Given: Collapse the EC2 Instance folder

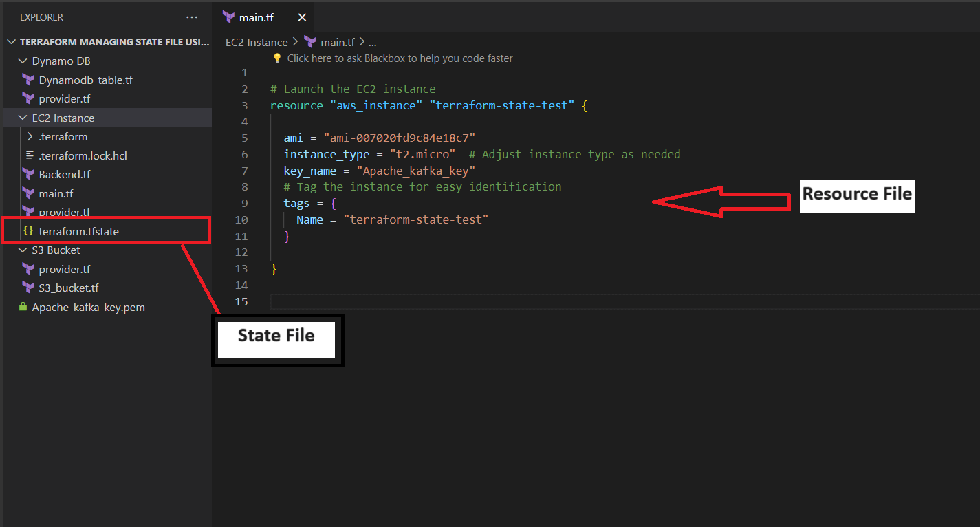Looking at the screenshot, I should tap(23, 118).
